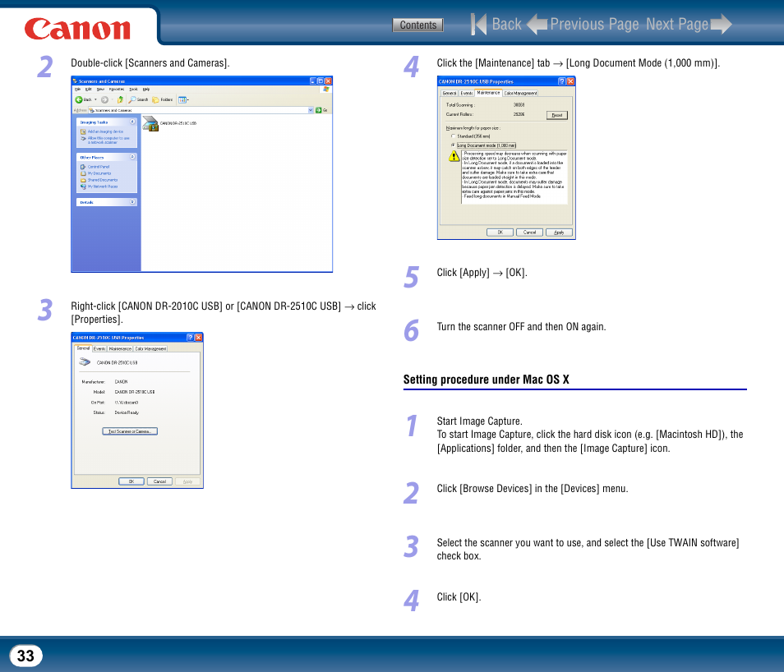Click the Previous Page left arrow icon
Image resolution: width=784 pixels, height=672 pixels.
pyautogui.click(x=537, y=24)
